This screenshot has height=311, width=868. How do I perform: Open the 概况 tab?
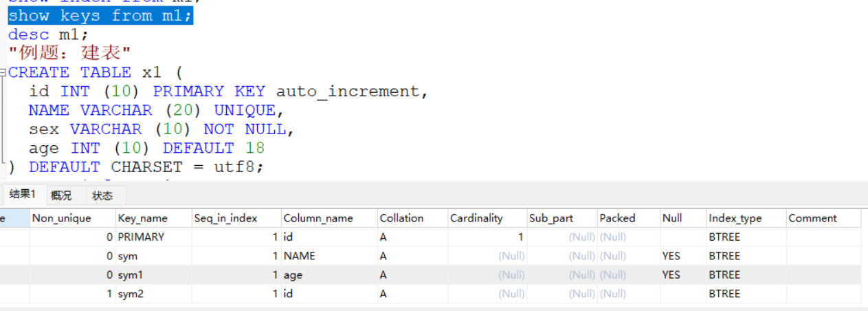pos(60,195)
